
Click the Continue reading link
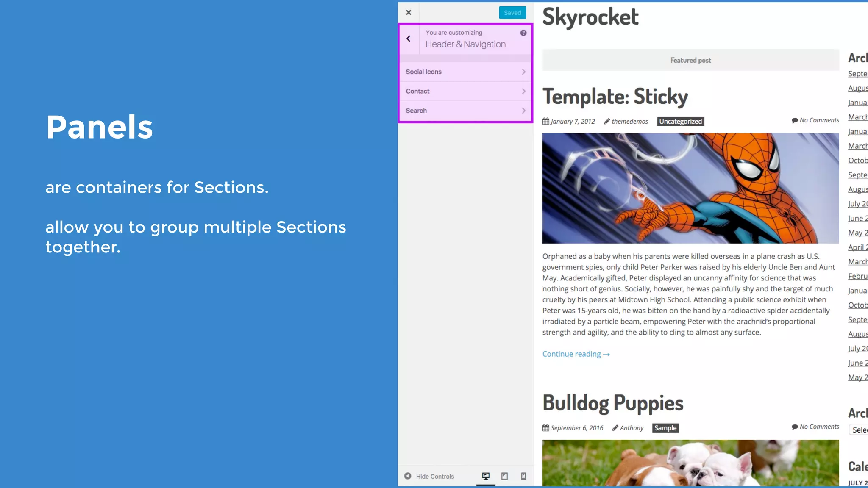tap(576, 354)
